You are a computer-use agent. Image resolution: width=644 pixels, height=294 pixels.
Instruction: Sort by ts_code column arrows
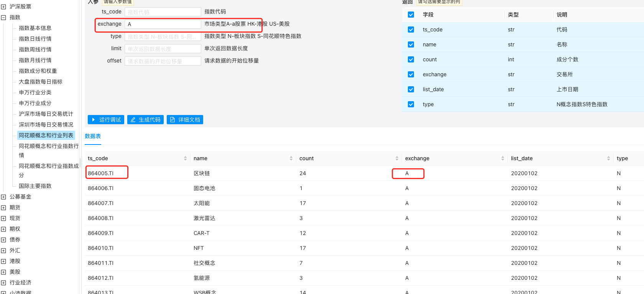tap(185, 158)
